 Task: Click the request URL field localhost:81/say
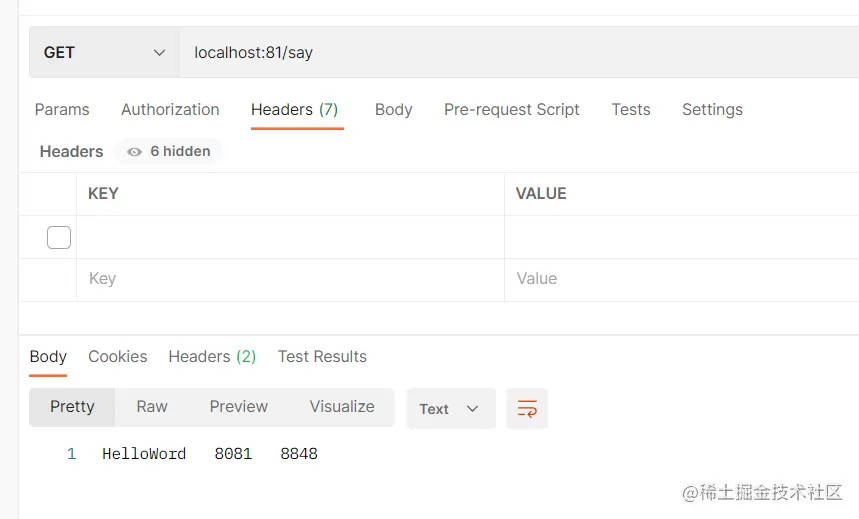pyautogui.click(x=519, y=53)
